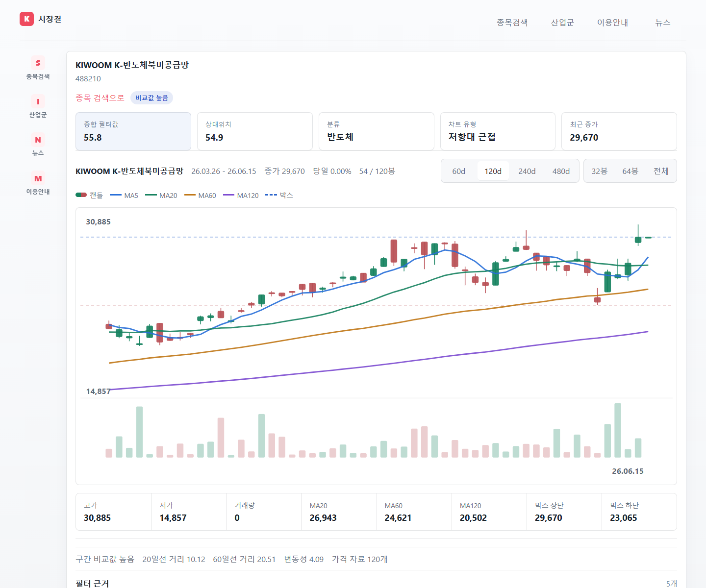
Task: Click the 종가 29,670 chart header text
Action: [x=284, y=171]
